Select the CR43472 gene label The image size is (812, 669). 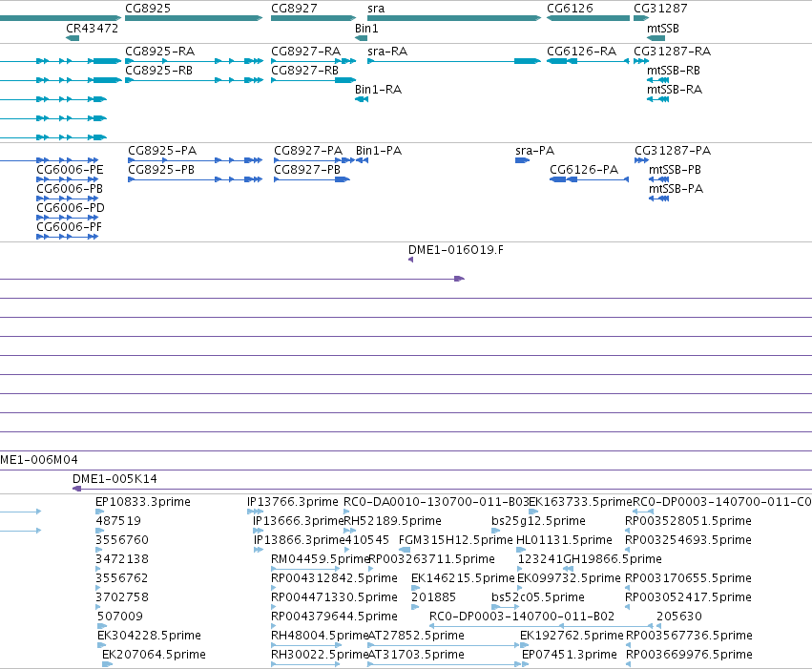coord(93,29)
